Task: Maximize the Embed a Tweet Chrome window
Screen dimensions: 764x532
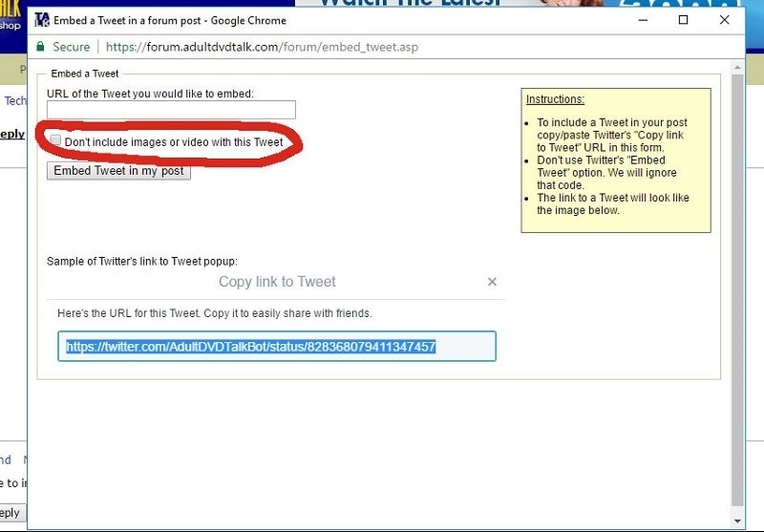Action: click(684, 20)
